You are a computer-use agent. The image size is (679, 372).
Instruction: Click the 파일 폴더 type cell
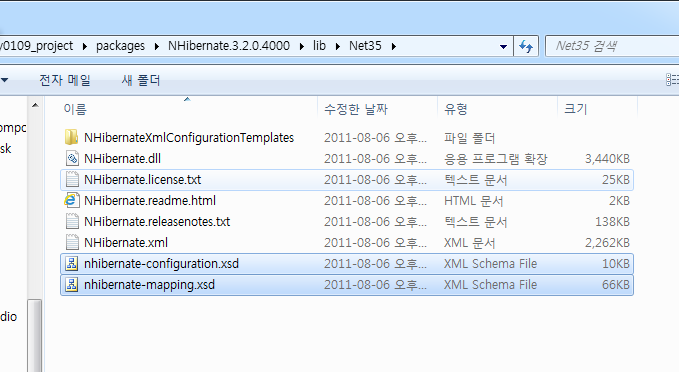point(469,138)
